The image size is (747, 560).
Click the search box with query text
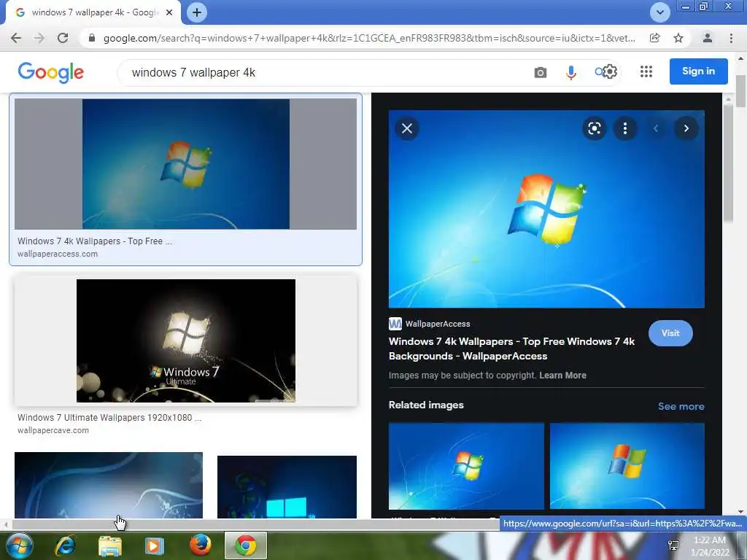point(324,72)
